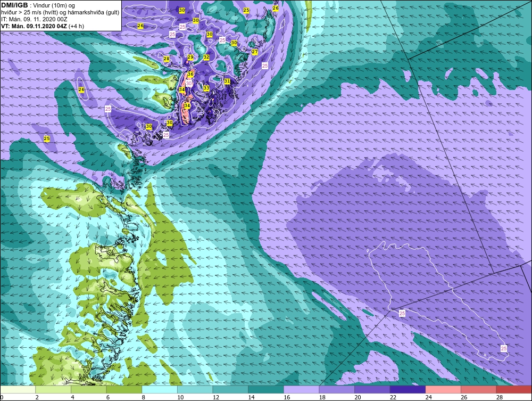The width and height of the screenshot is (532, 401).
Task: Select the 'IT: Mán. 09. 11. 2020 00Z' line
Action: coord(34,19)
